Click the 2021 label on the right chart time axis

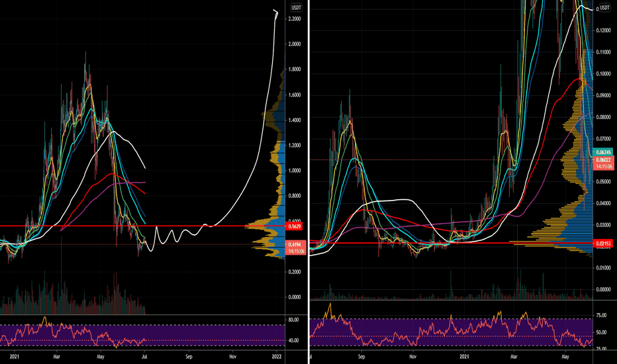click(x=464, y=357)
